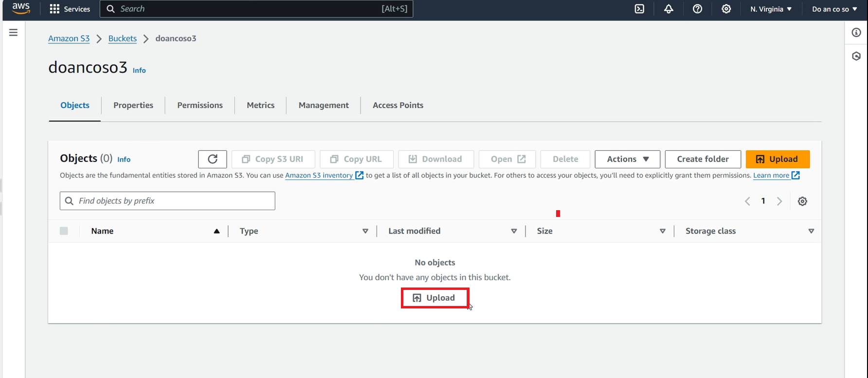Screen dimensions: 868x378
Task: Open the N. Virginia region dropdown
Action: [x=771, y=9]
